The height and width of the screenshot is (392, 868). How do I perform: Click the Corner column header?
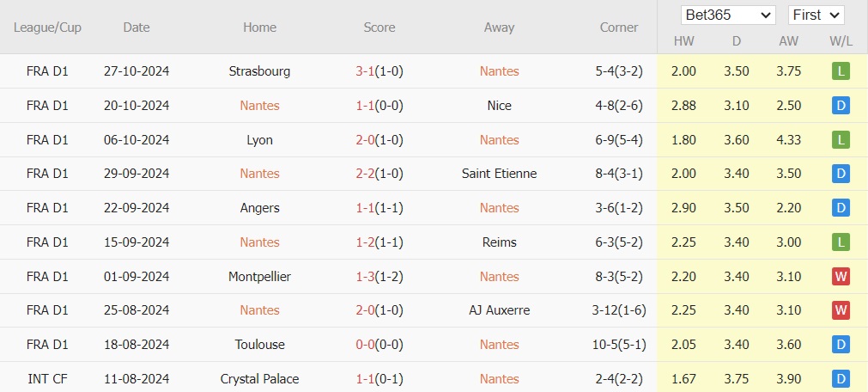tap(618, 28)
